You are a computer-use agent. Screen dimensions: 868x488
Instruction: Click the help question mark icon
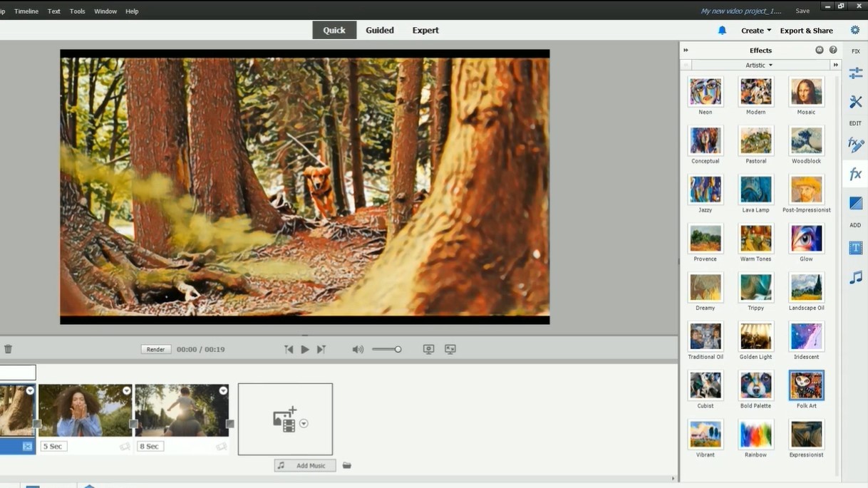833,50
